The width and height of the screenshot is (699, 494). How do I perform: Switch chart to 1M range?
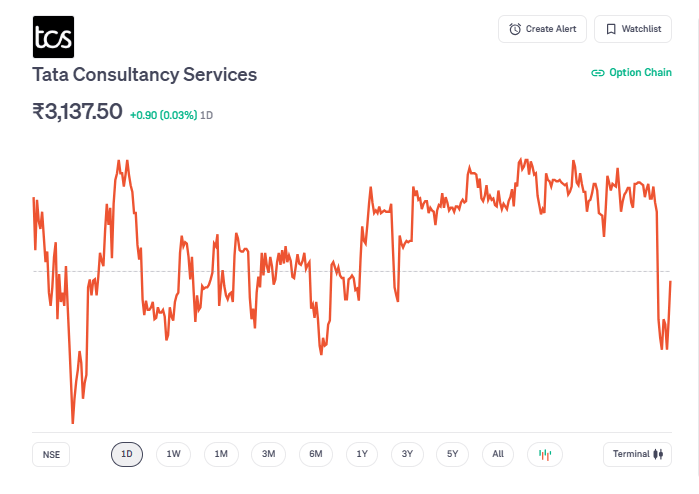221,454
